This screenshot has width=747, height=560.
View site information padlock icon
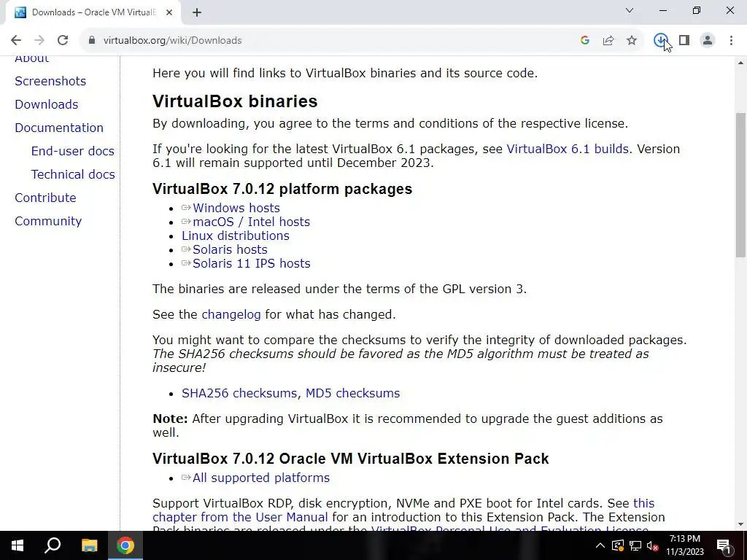coord(91,41)
